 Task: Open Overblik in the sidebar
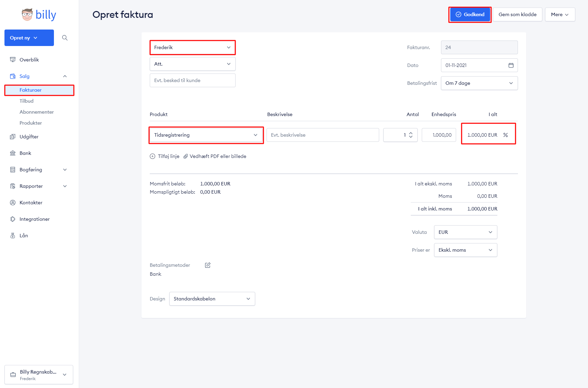click(29, 60)
